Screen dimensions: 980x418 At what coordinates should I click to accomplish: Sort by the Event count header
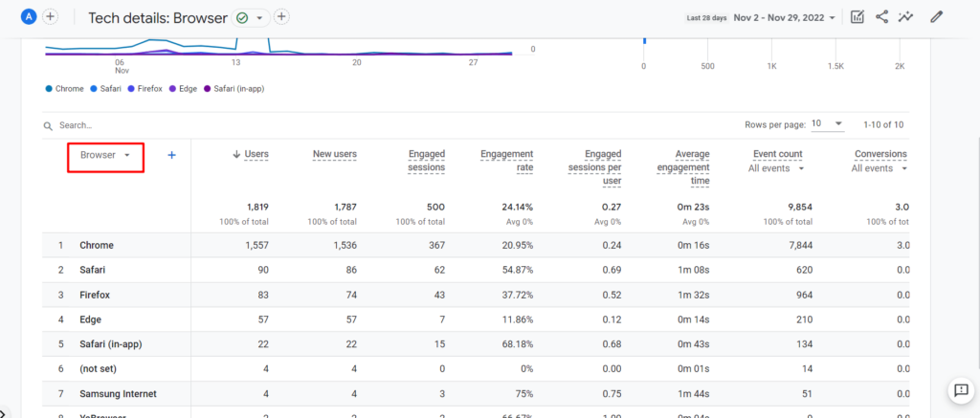775,154
